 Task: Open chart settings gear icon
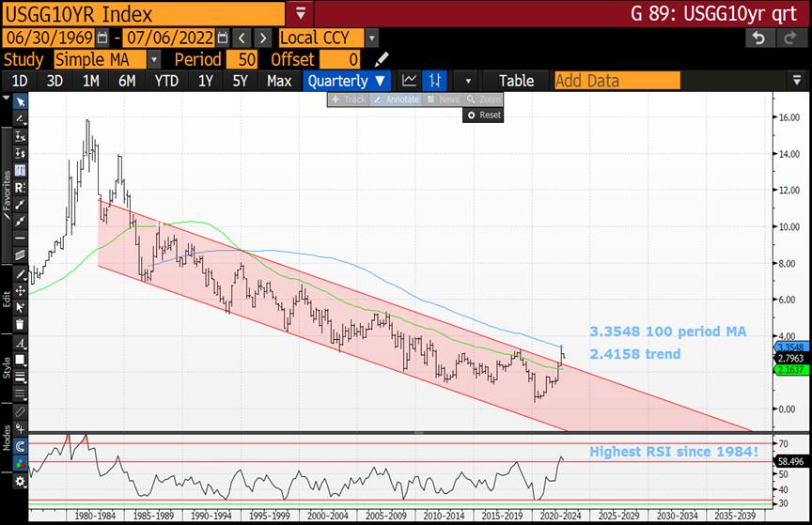coord(20,482)
